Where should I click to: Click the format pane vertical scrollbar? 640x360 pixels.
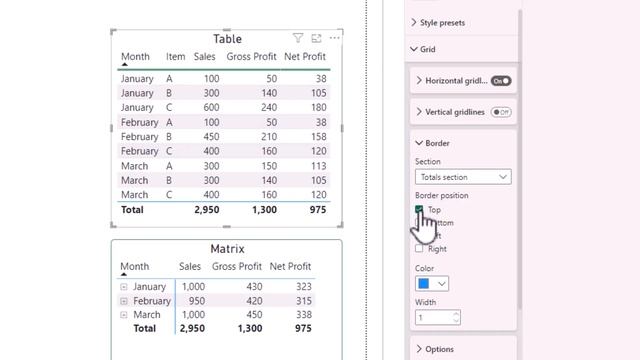tap(520, 159)
